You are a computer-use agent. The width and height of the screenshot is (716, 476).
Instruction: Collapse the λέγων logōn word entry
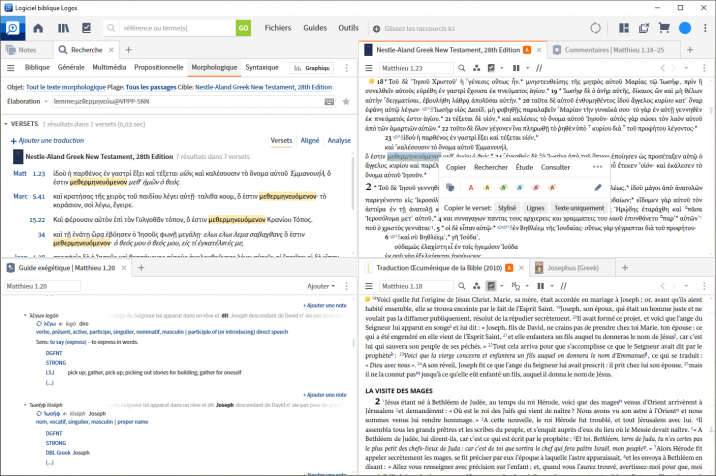coord(25,315)
